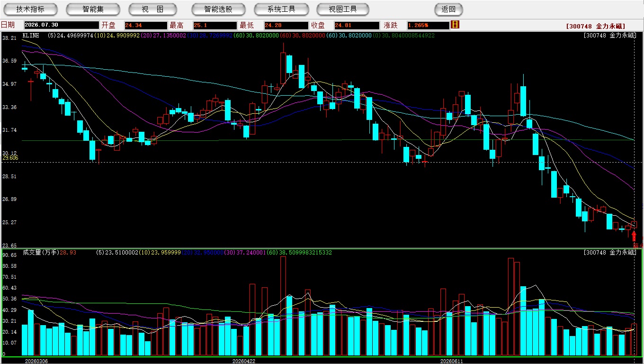Click the 涨跌 field label

pyautogui.click(x=391, y=25)
